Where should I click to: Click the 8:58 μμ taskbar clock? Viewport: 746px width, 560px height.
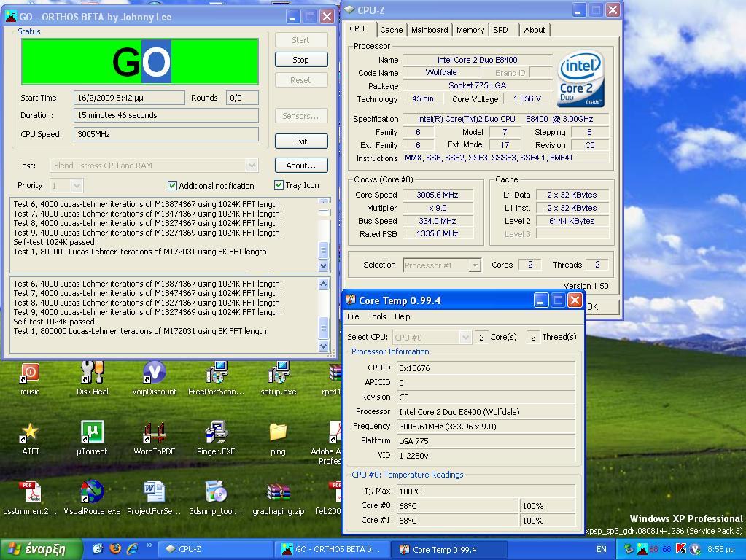click(x=720, y=549)
